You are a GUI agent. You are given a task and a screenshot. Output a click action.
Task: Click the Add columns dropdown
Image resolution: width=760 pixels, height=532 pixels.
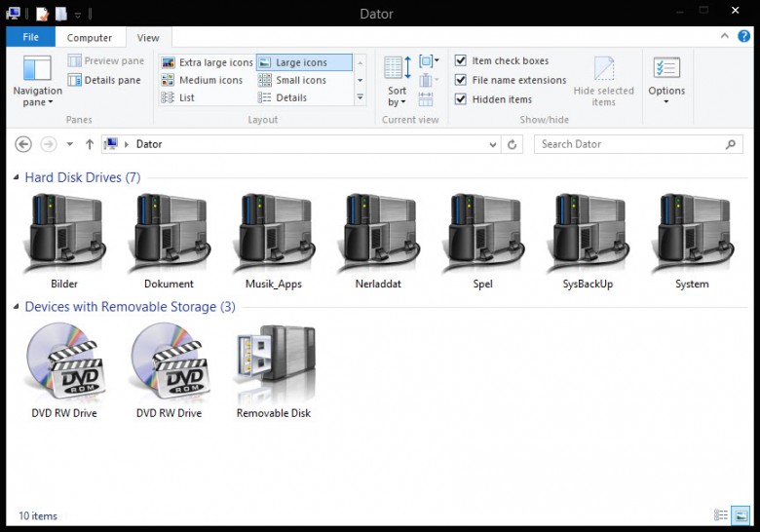click(427, 80)
